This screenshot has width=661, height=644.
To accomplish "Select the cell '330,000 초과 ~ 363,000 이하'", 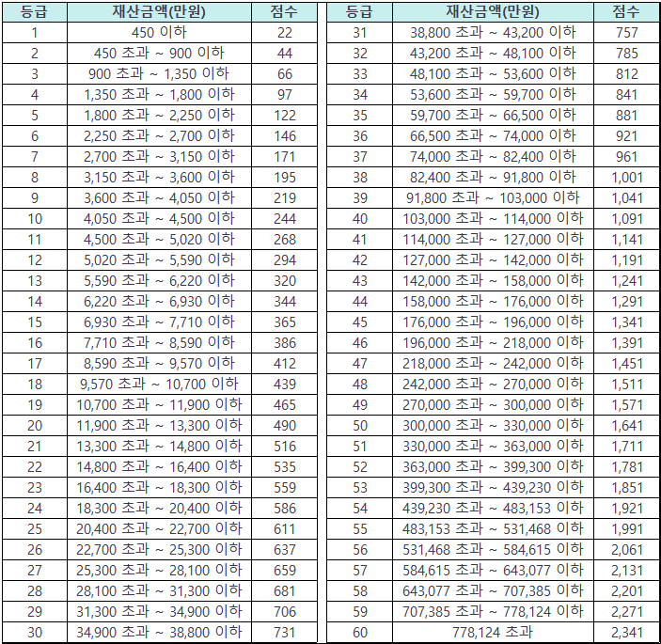I will (x=493, y=446).
